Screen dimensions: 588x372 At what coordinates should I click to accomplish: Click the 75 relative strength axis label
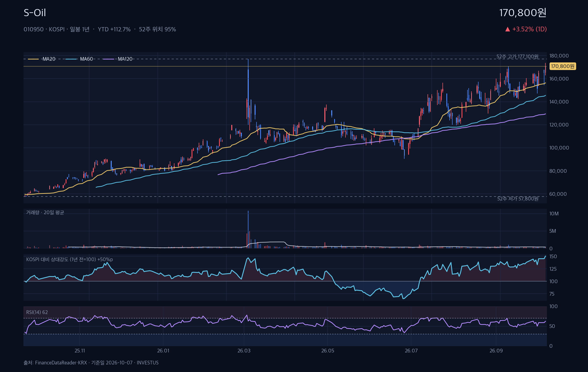click(x=552, y=294)
